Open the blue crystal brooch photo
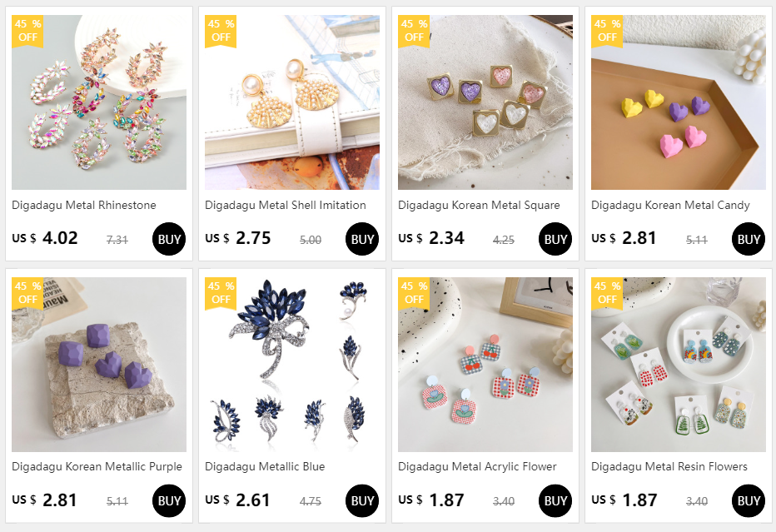Image resolution: width=776 pixels, height=532 pixels. pos(292,364)
